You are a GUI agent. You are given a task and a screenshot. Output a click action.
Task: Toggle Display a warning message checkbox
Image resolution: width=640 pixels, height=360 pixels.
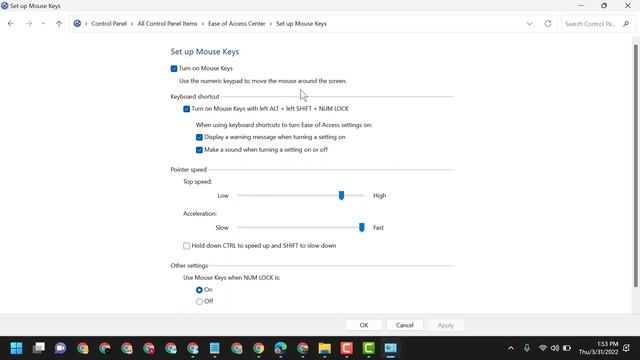click(x=199, y=137)
